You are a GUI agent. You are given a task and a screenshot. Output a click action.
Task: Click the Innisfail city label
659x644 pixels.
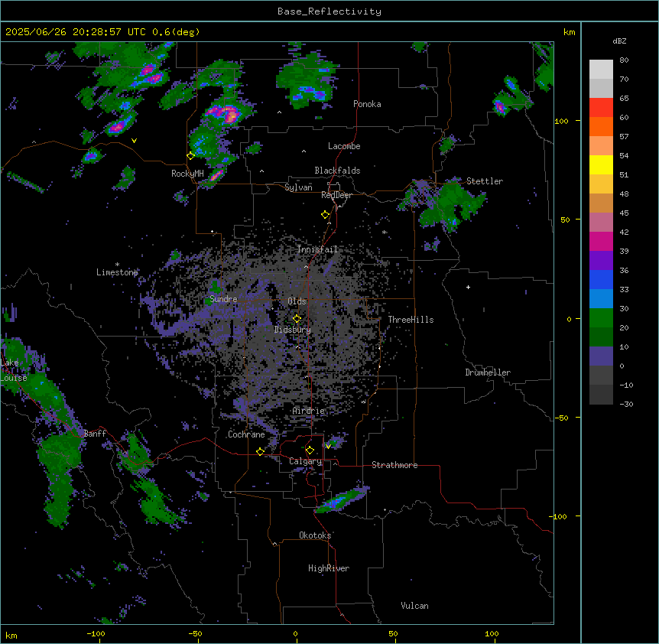pyautogui.click(x=317, y=249)
